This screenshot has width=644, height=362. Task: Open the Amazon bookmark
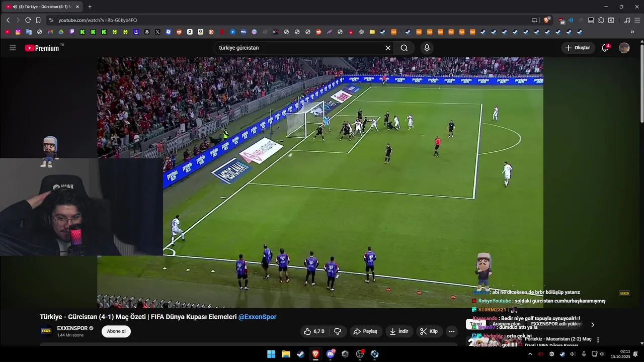point(200,32)
